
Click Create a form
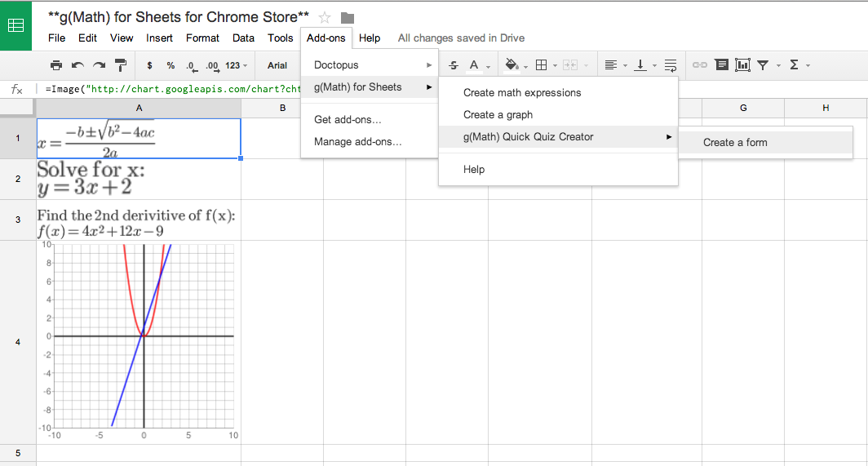click(735, 142)
